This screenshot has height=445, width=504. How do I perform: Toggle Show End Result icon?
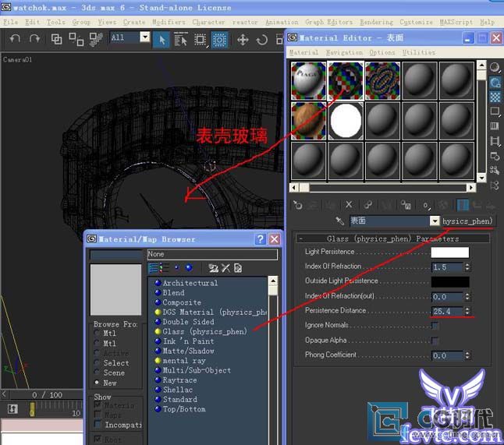(463, 205)
